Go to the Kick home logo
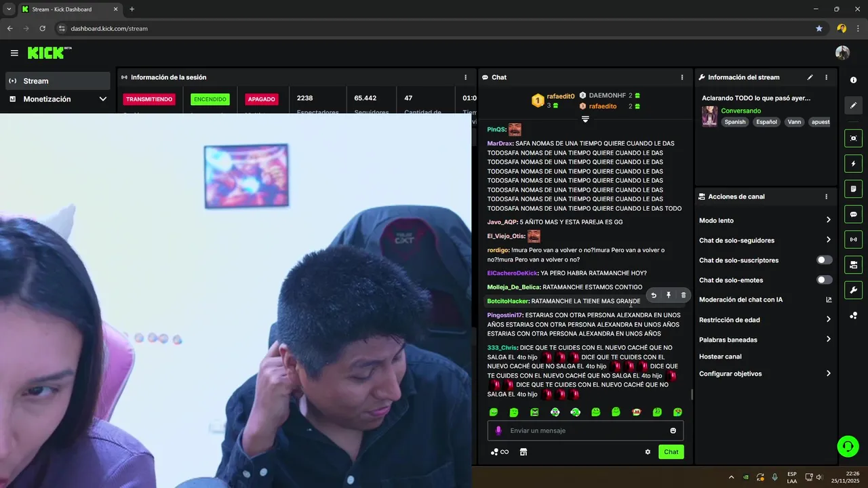Image resolution: width=868 pixels, height=488 pixels. [50, 53]
